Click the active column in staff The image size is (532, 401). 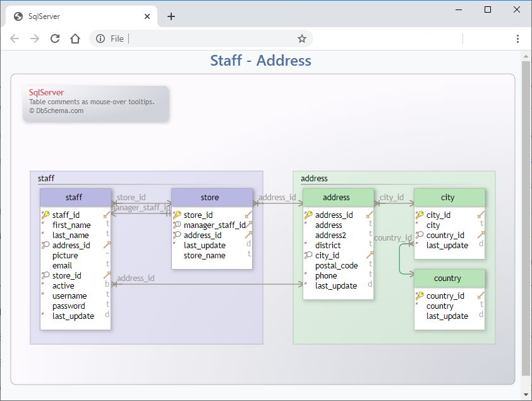(x=63, y=285)
